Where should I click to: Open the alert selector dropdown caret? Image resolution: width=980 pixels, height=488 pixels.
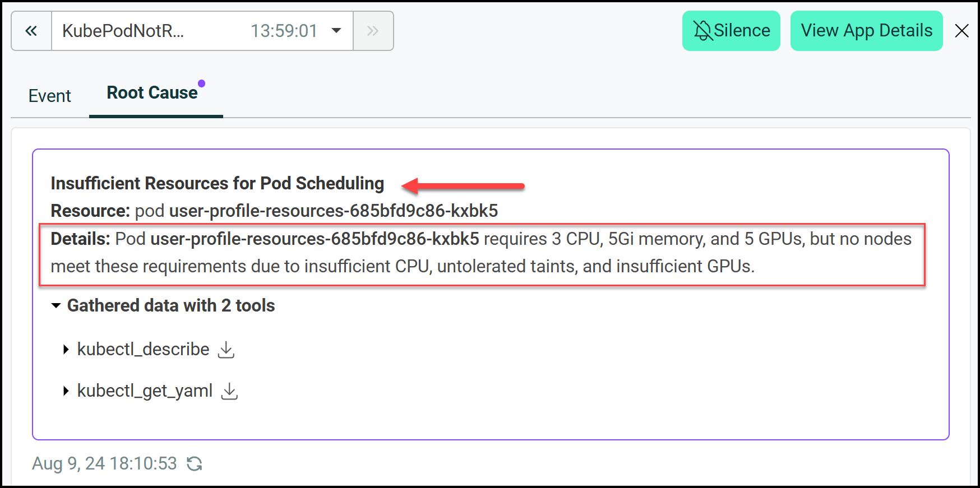tap(336, 31)
